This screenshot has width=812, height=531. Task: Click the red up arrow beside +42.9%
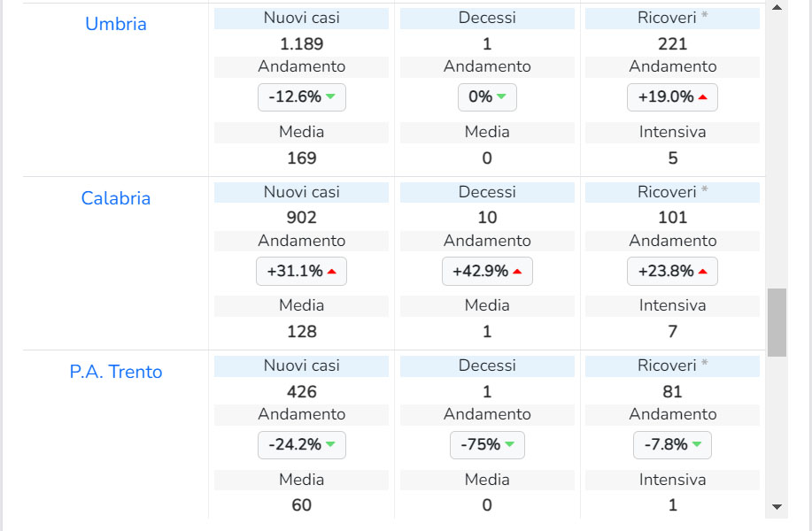[x=517, y=272]
